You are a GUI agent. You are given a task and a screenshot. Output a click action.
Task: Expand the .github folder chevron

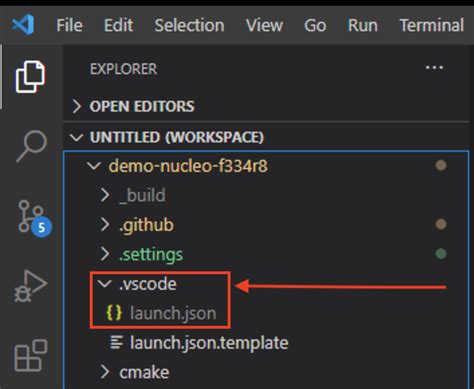(x=105, y=225)
